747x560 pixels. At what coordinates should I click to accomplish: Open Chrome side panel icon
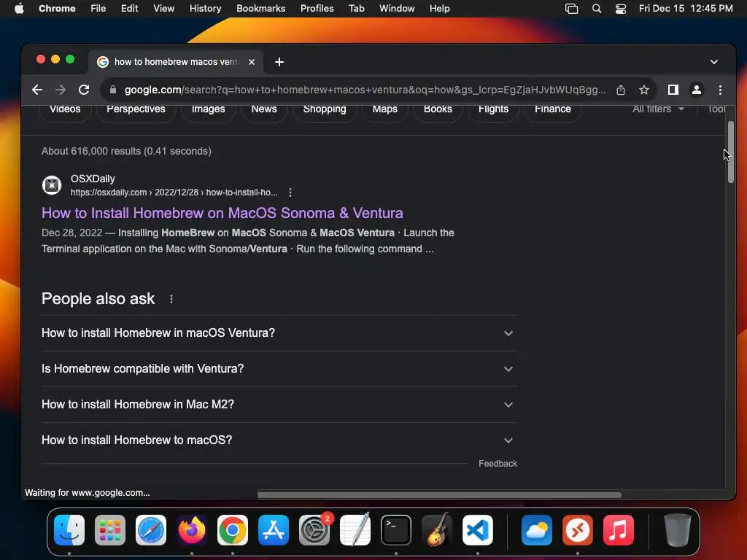(673, 90)
